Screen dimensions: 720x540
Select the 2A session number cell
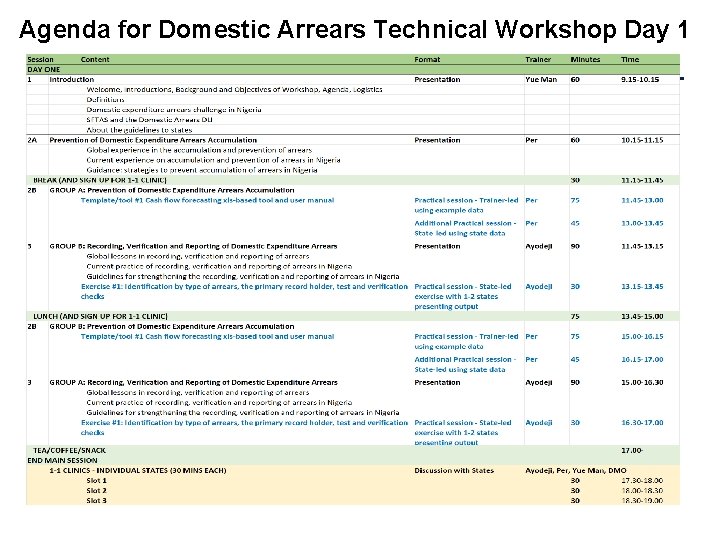click(32, 140)
